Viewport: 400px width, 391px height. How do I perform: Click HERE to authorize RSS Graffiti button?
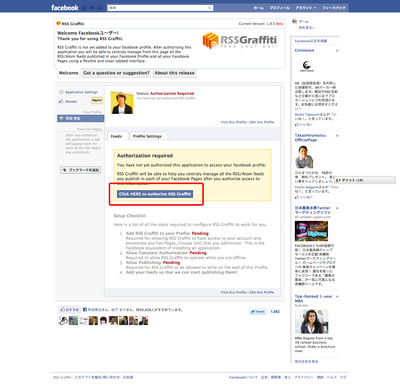click(x=155, y=194)
